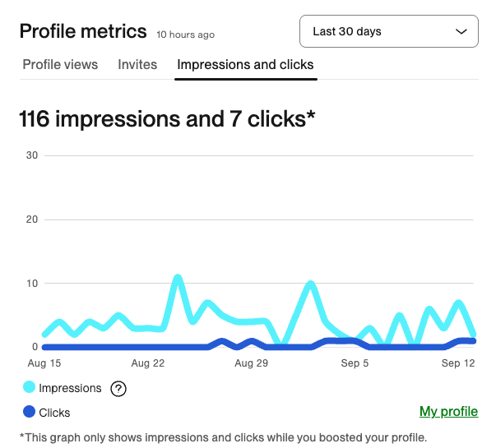Open the My profile link
This screenshot has height=448, width=496.
tap(448, 412)
